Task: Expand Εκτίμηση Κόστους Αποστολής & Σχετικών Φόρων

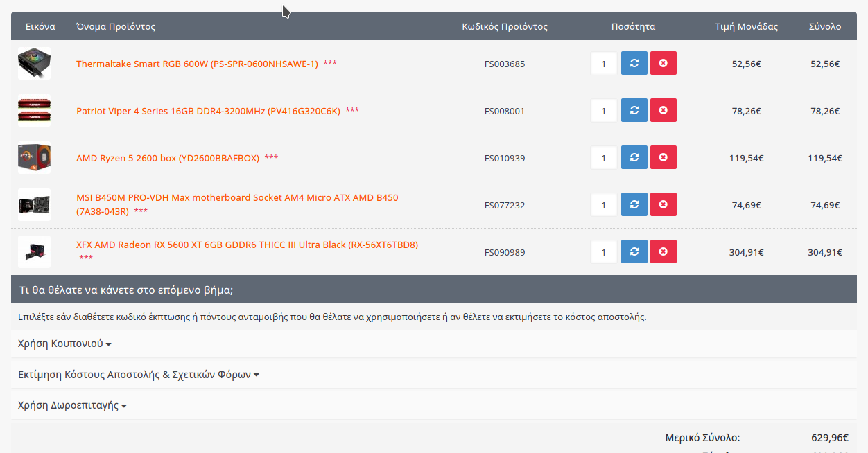Action: coord(139,375)
